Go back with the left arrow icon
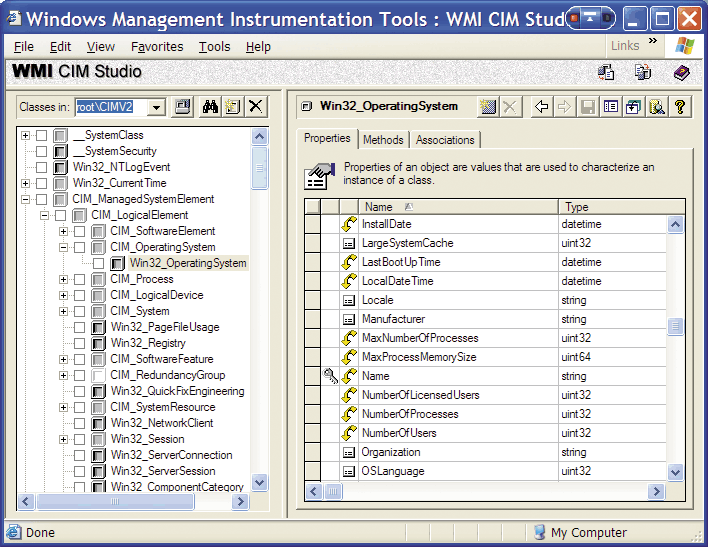Image resolution: width=708 pixels, height=547 pixels. pyautogui.click(x=541, y=107)
